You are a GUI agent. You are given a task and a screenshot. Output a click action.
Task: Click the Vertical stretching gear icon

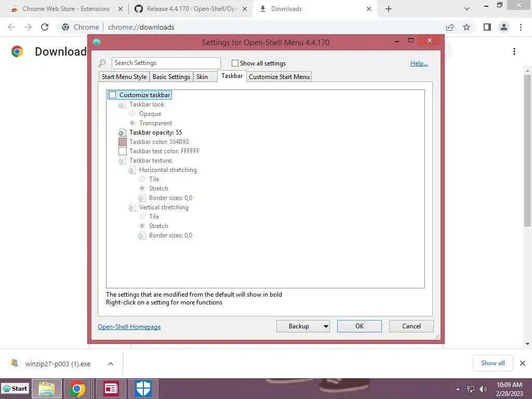point(131,207)
